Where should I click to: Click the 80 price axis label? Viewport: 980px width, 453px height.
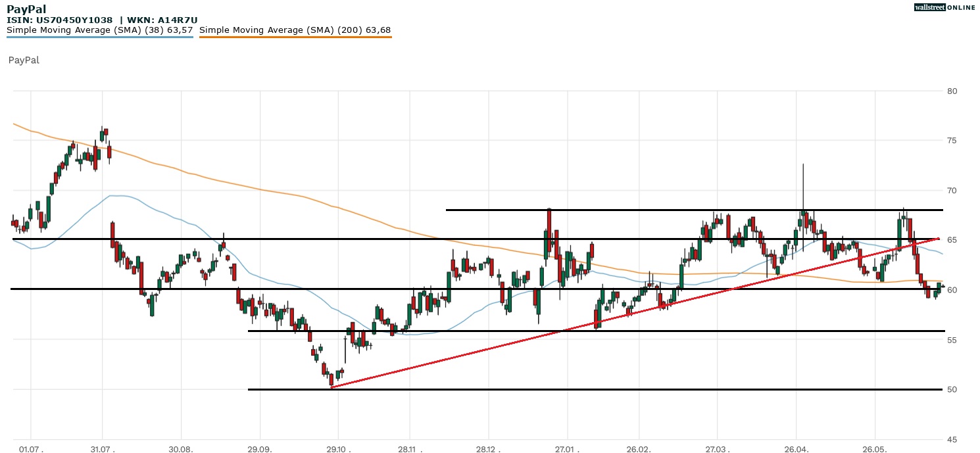(x=952, y=91)
